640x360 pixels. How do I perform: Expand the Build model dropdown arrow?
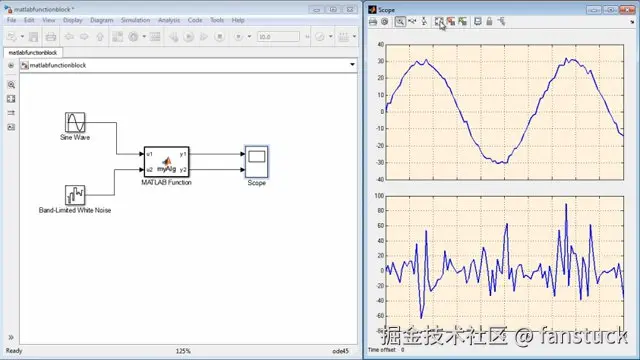(x=354, y=37)
